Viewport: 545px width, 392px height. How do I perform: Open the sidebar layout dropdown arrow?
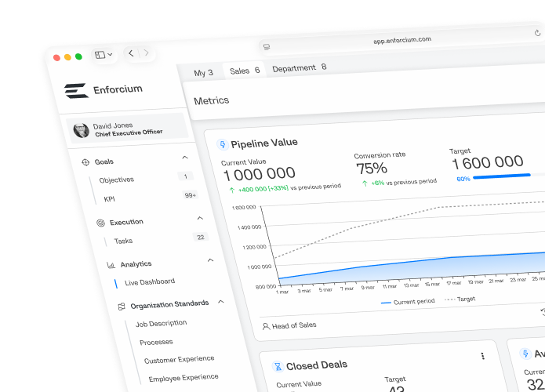pyautogui.click(x=110, y=54)
